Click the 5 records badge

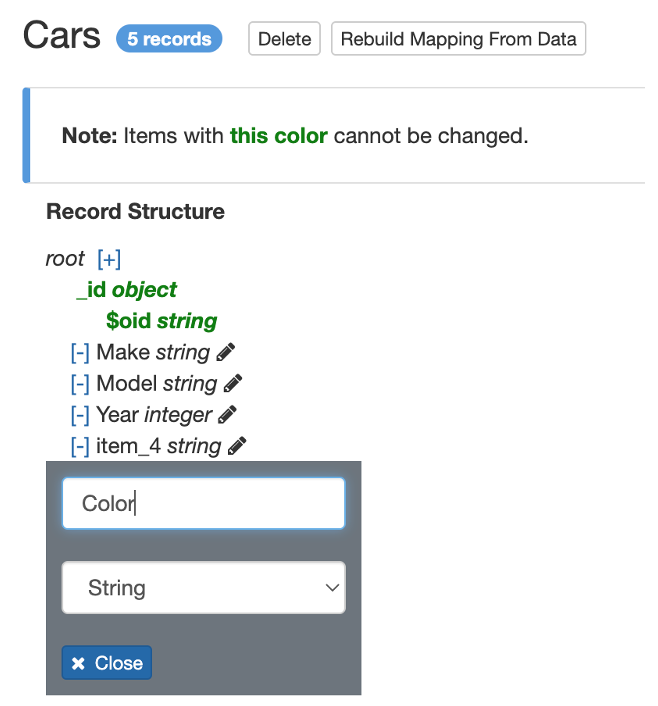(169, 39)
